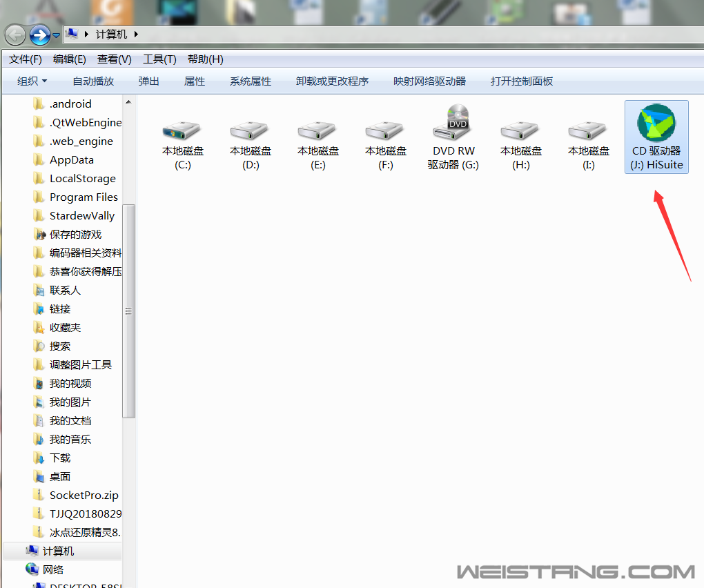Open 我的图片 folder in tree
The width and height of the screenshot is (704, 588).
[x=62, y=402]
